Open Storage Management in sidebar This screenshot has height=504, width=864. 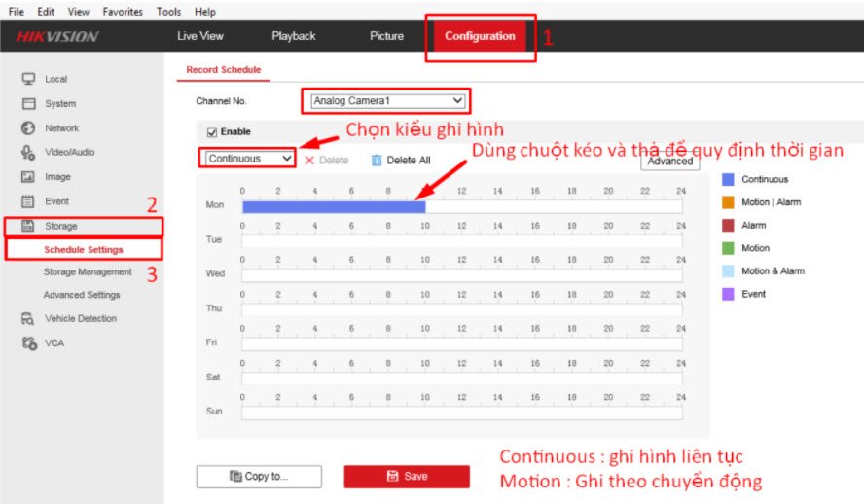pos(87,272)
